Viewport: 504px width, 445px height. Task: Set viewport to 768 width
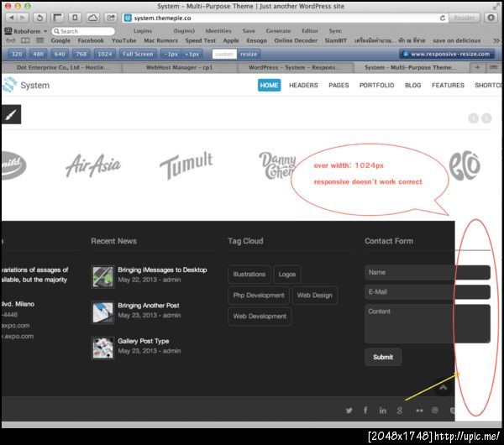(x=81, y=54)
